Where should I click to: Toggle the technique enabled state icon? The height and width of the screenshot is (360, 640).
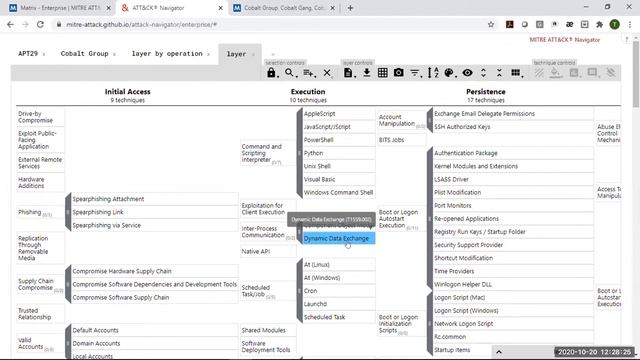tap(539, 73)
